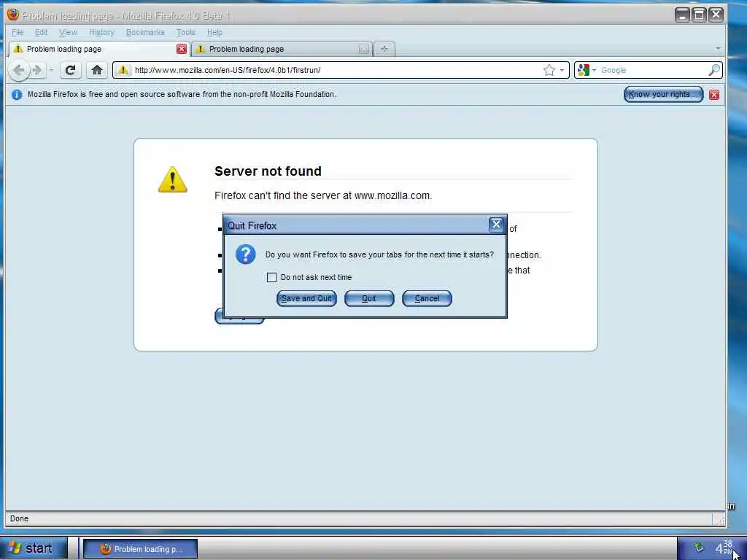Click the Done status bar text
Viewport: 747px width, 560px height.
tap(19, 518)
